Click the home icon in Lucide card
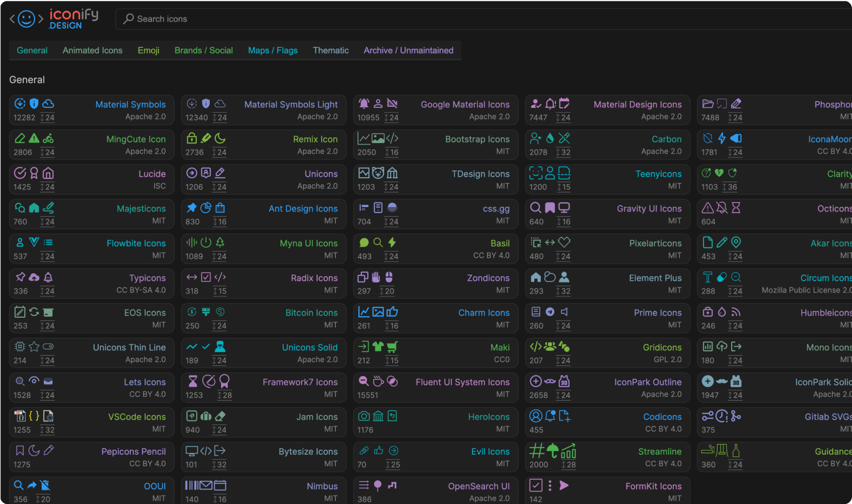The width and height of the screenshot is (852, 504). (x=48, y=173)
